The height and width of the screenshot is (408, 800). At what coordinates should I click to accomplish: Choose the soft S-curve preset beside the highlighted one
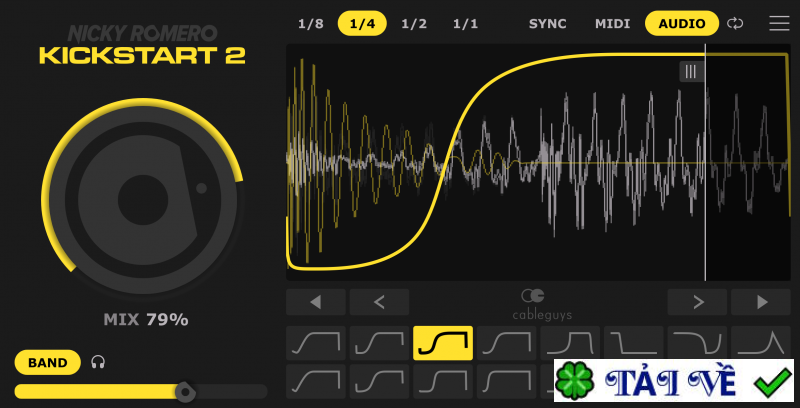379,343
